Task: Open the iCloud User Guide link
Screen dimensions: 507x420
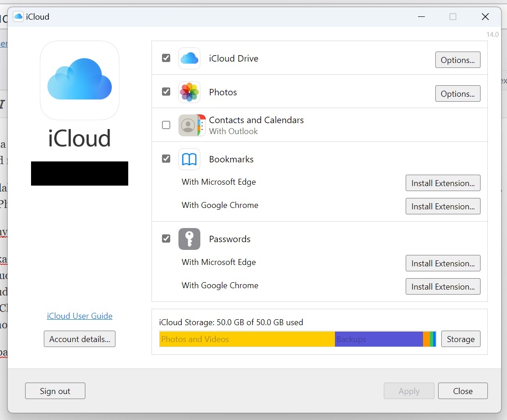Action: [79, 316]
